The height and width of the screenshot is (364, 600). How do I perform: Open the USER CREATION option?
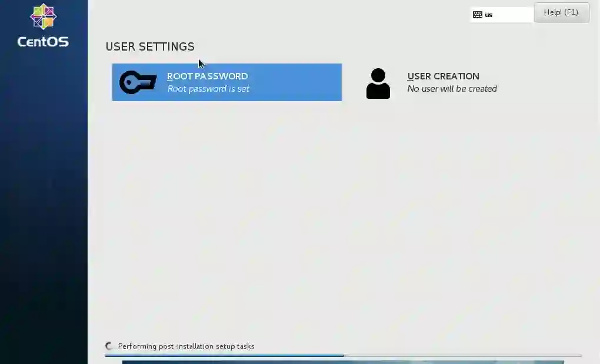[443, 76]
